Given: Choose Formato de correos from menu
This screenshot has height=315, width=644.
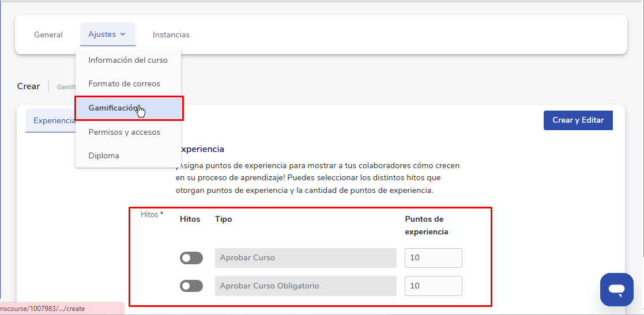Looking at the screenshot, I should tap(124, 84).
